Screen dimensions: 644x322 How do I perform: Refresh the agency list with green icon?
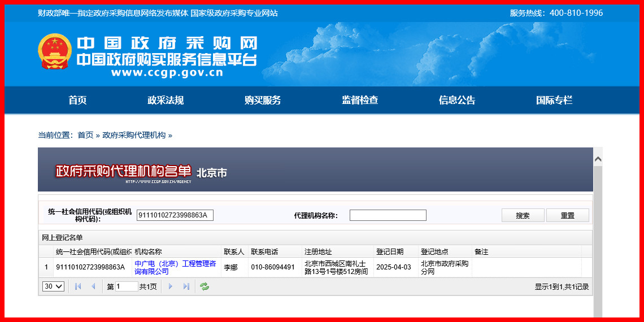204,286
